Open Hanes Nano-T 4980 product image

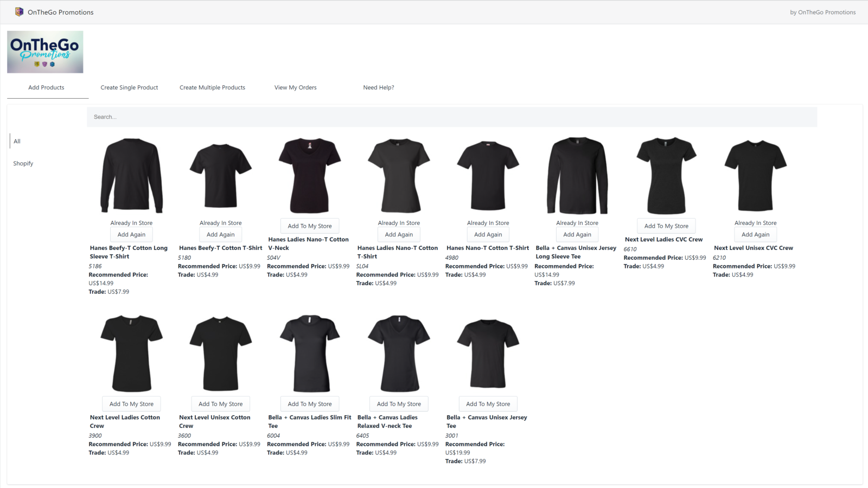click(x=488, y=176)
